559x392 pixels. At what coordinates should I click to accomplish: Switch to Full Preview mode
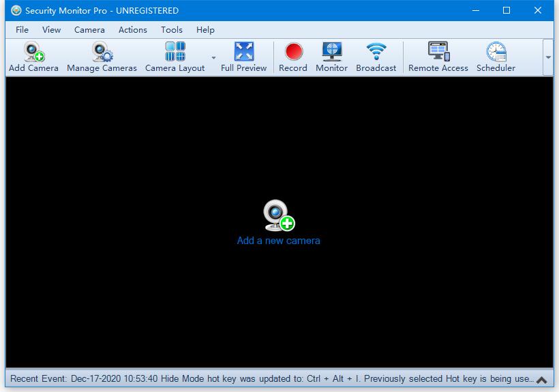[244, 57]
